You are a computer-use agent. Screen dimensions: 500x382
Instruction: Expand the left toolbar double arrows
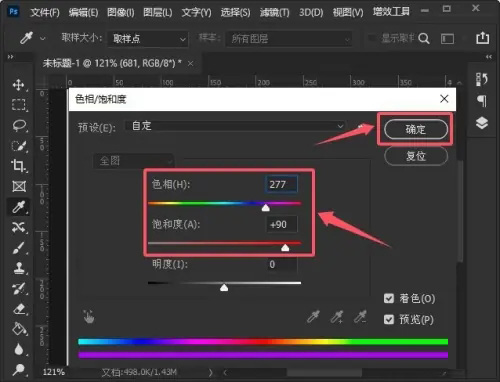pos(11,57)
